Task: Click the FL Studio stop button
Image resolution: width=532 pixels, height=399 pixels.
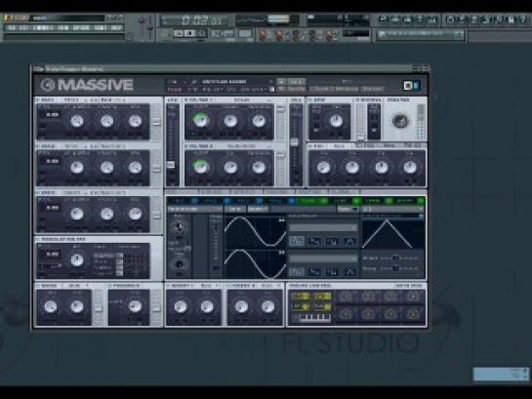Action: point(190,33)
